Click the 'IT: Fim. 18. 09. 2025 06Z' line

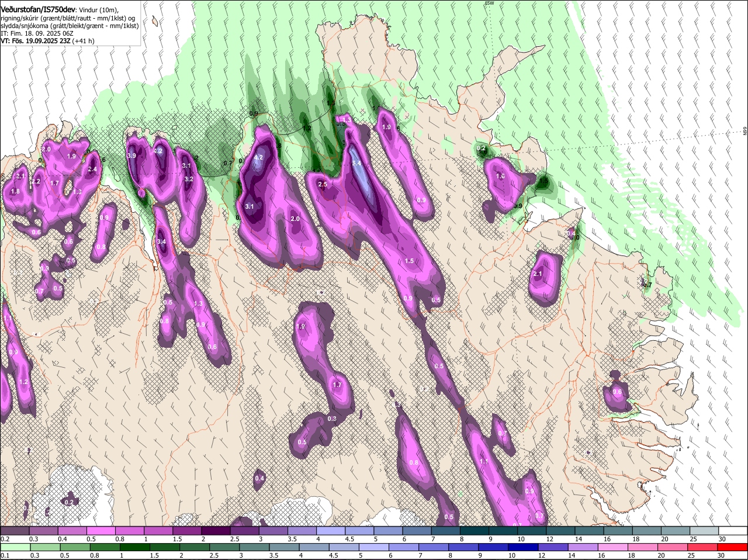point(37,34)
